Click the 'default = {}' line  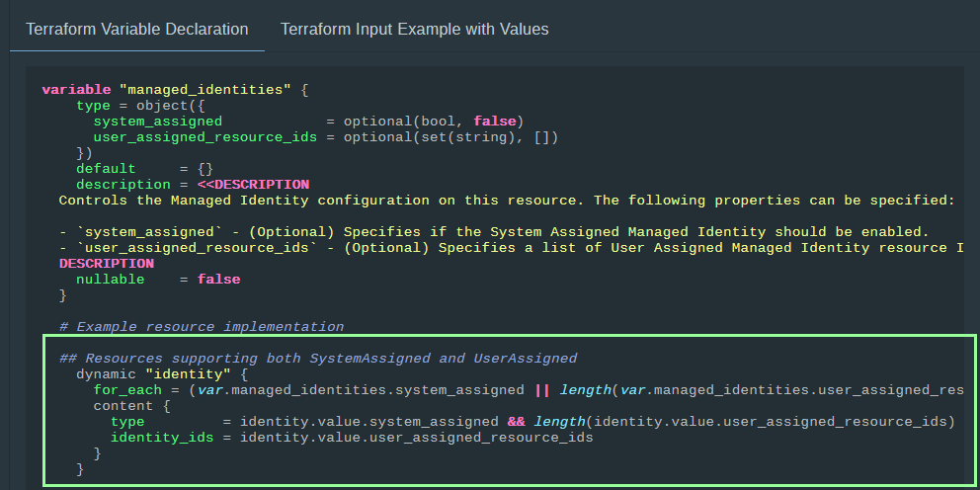click(x=145, y=169)
